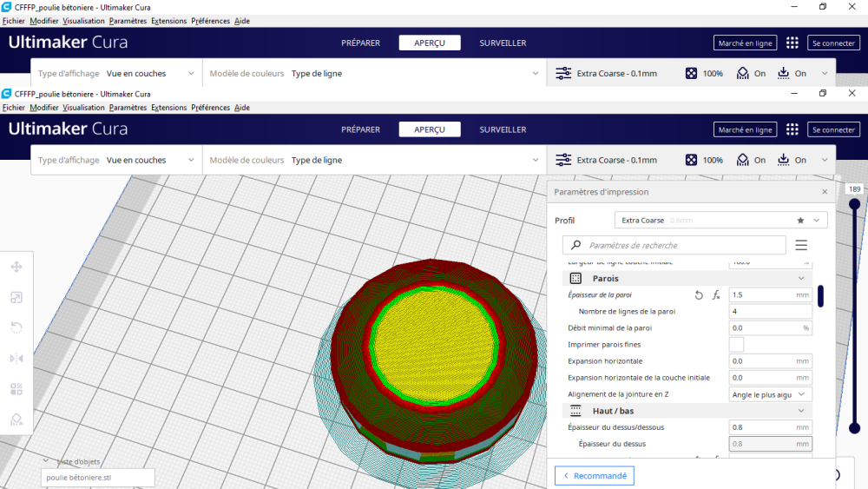Viewport: 868px width, 489px height.
Task: Click Se connecter in back window
Action: (x=833, y=43)
